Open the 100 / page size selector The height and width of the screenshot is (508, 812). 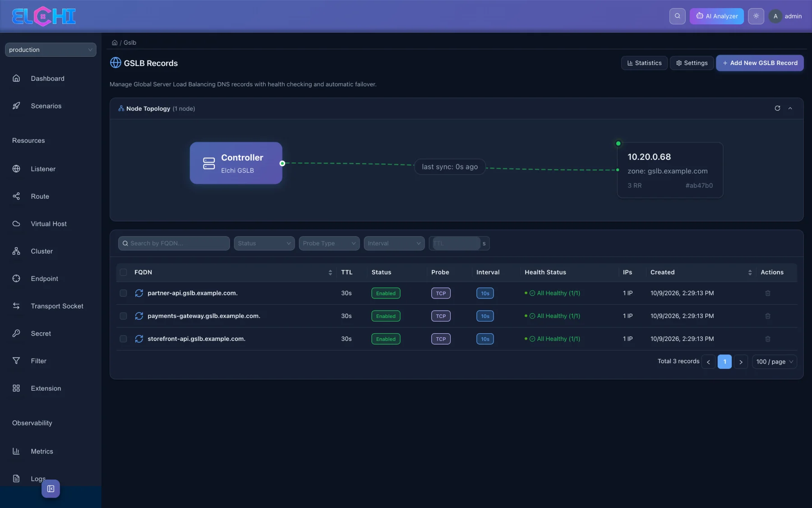pos(774,362)
